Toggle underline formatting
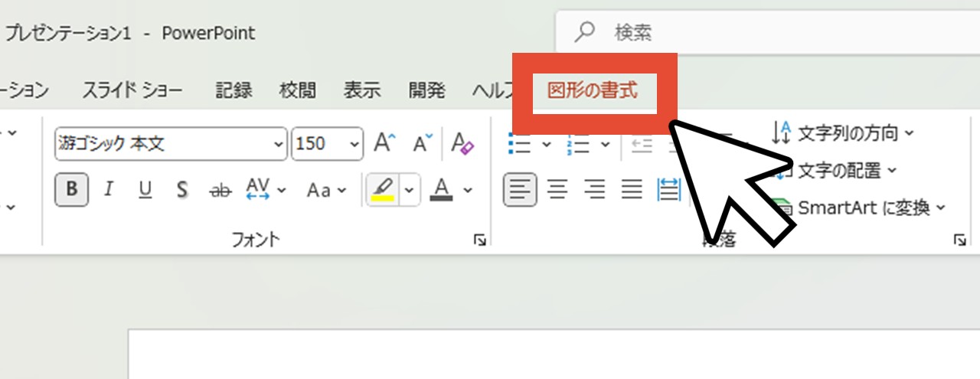Image resolution: width=980 pixels, height=379 pixels. [x=145, y=189]
